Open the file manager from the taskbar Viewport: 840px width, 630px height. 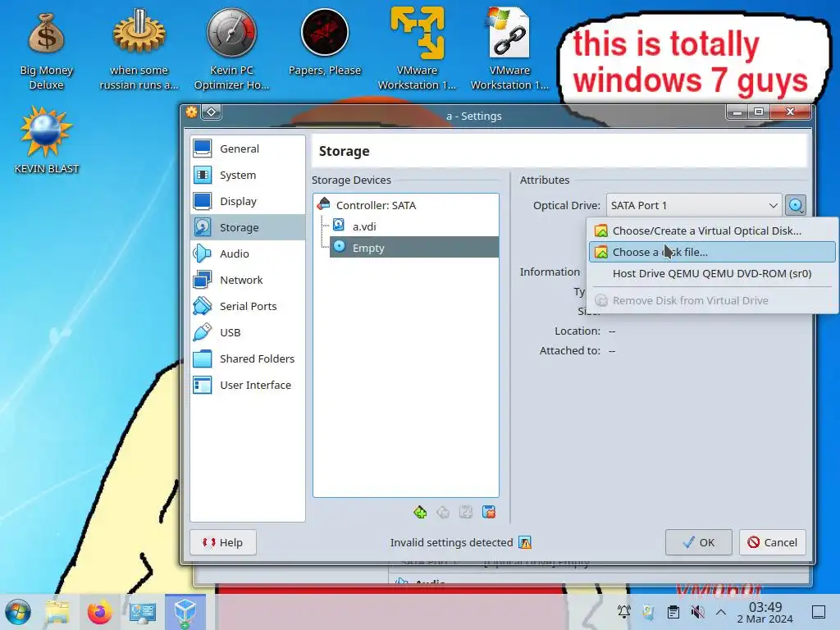point(57,612)
